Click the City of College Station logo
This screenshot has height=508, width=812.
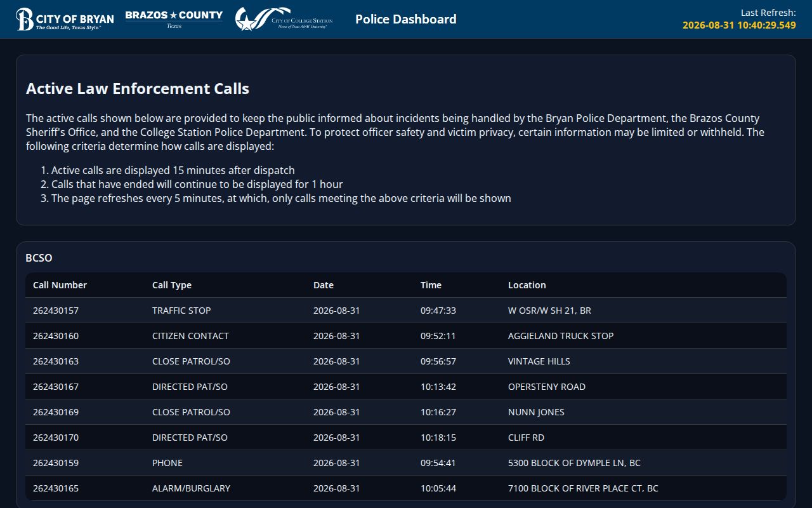tap(284, 19)
